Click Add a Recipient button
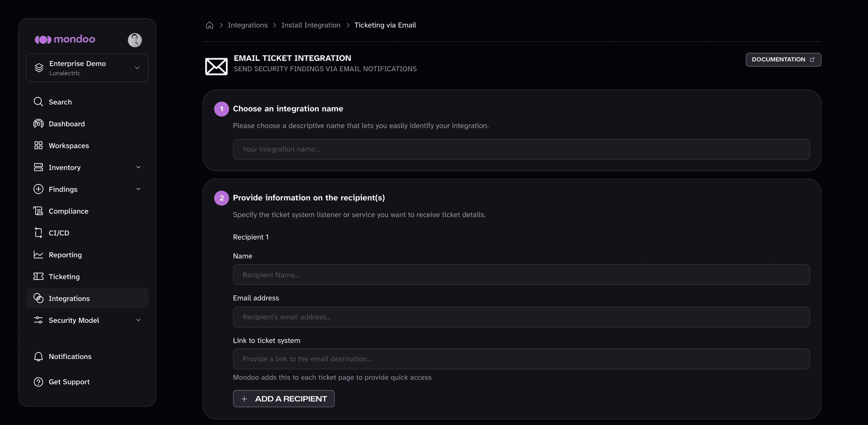Screen dimensions: 868x425 (x=284, y=399)
